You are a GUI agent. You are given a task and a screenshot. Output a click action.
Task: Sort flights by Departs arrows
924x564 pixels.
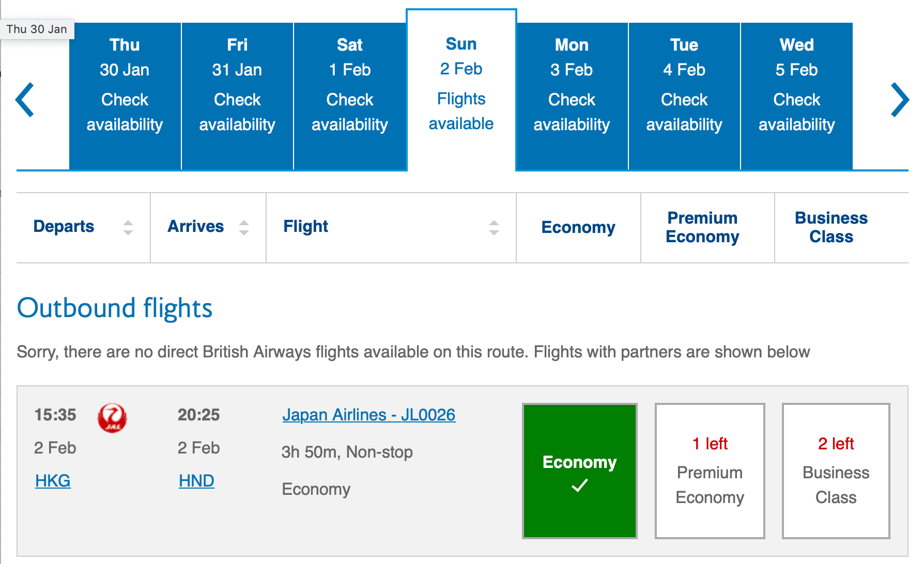tap(128, 228)
